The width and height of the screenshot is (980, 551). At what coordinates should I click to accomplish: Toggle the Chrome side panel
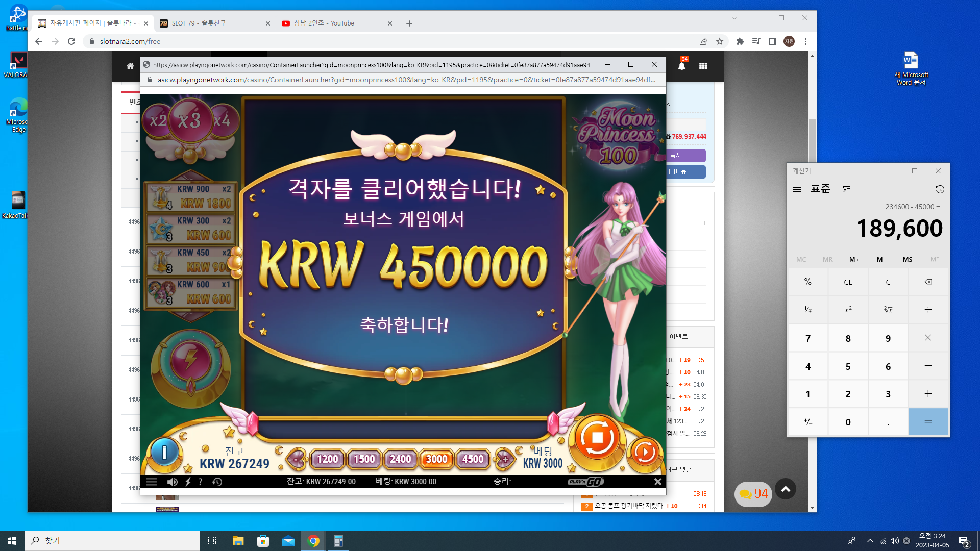pyautogui.click(x=773, y=41)
